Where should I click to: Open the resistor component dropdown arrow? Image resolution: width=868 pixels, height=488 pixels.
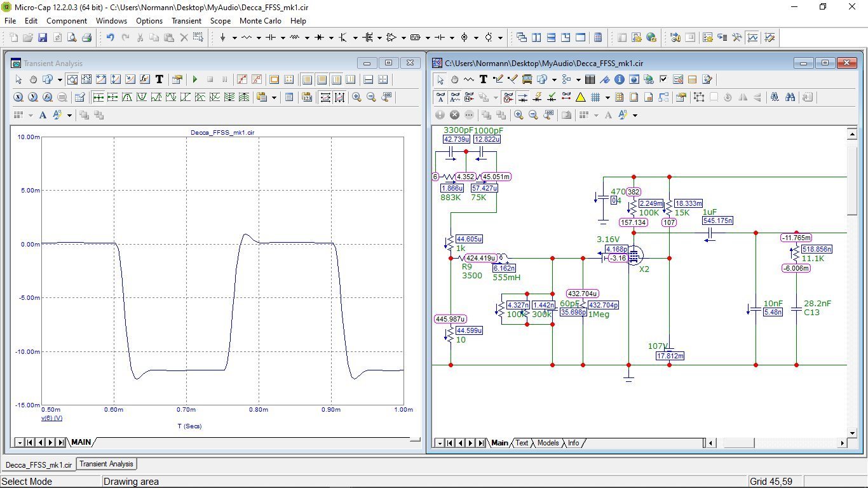[x=259, y=37]
